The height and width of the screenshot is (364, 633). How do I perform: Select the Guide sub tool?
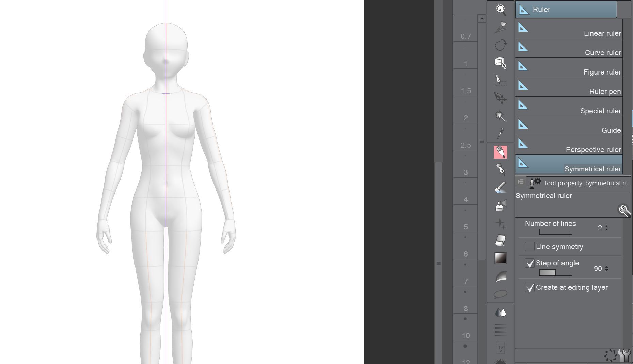click(x=569, y=126)
